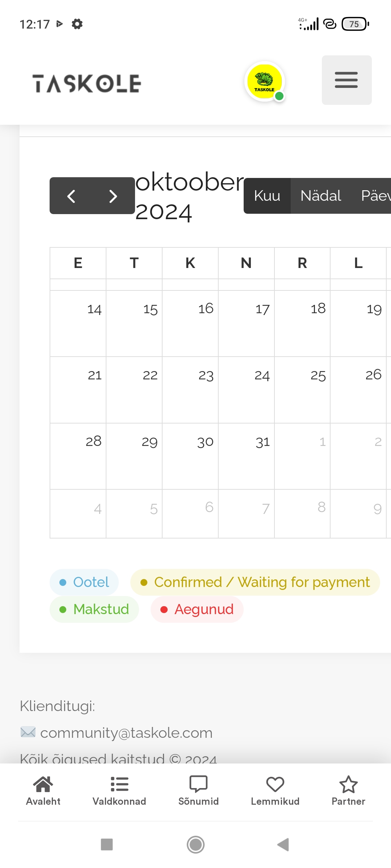Viewport: 391px width, 868px height.
Task: Click the Makstud status legend badge
Action: coord(94,609)
